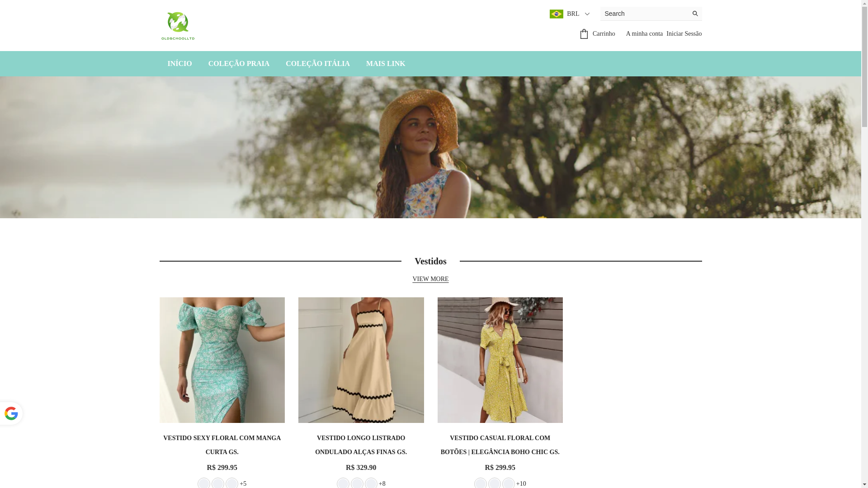868x488 pixels.
Task: Click the search magnifier icon
Action: [695, 14]
